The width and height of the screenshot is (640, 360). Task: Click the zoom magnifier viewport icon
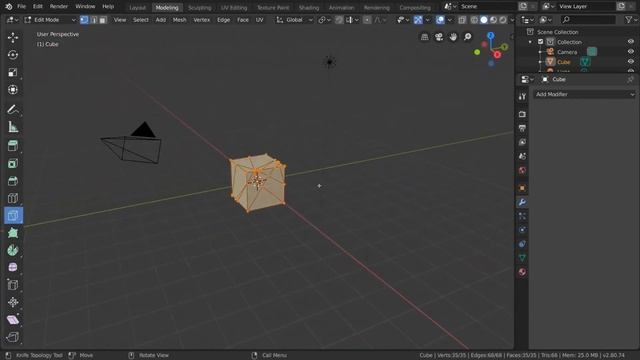[468, 37]
